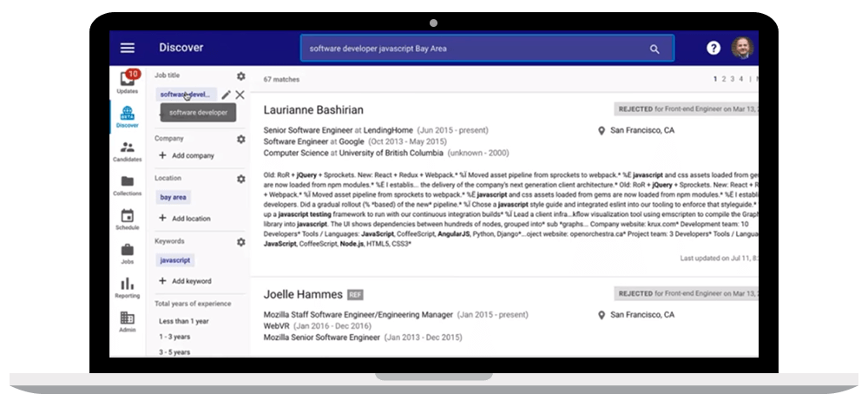The width and height of the screenshot is (868, 407).
Task: Go to results page 1
Action: click(715, 79)
